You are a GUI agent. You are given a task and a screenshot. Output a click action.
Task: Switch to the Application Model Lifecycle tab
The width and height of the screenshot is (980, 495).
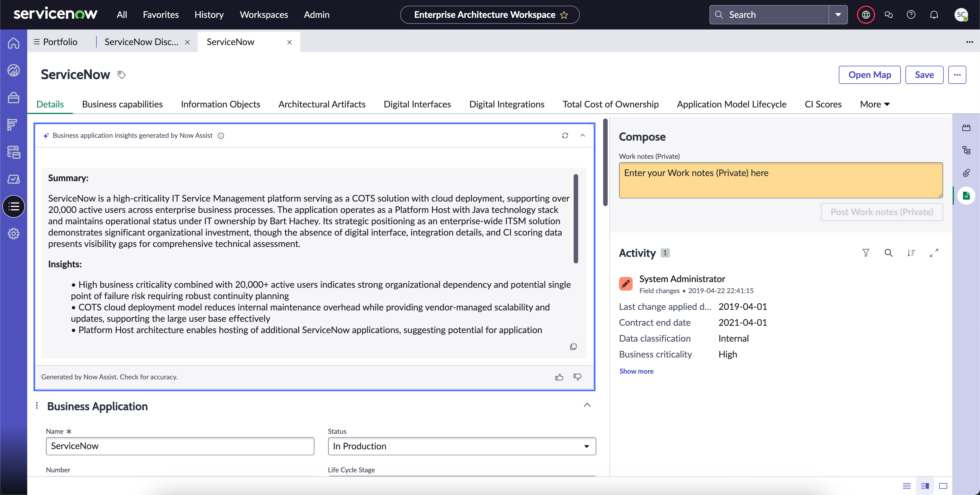point(731,104)
